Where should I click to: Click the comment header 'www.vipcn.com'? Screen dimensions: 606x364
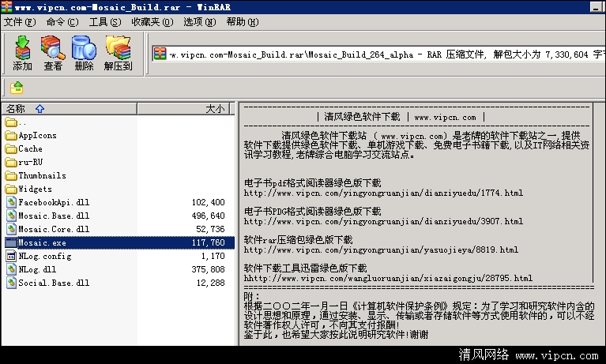(x=446, y=118)
